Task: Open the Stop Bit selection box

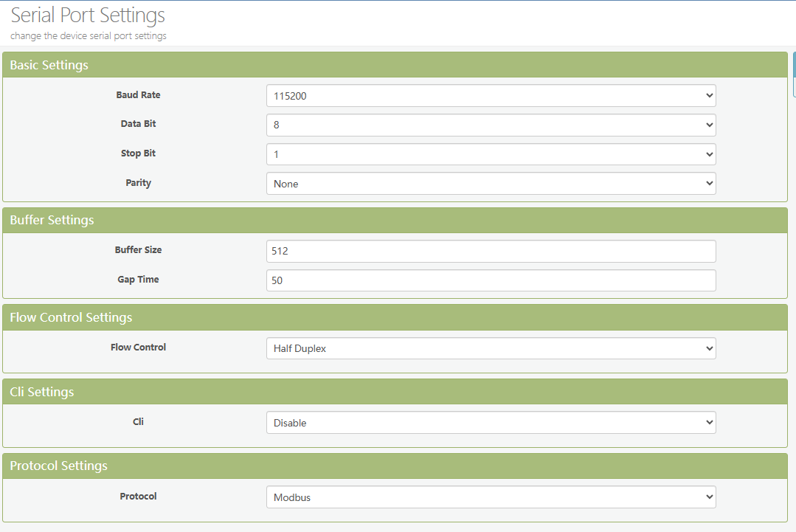Action: coord(491,155)
